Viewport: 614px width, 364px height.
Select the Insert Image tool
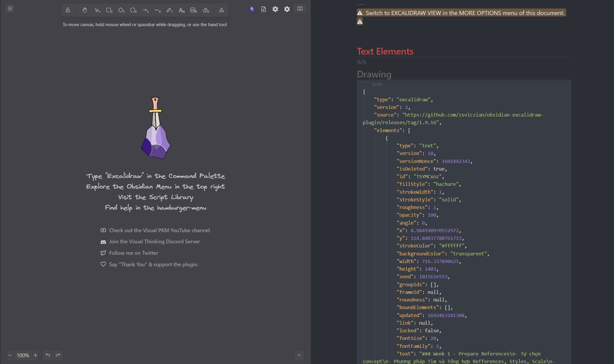(194, 10)
